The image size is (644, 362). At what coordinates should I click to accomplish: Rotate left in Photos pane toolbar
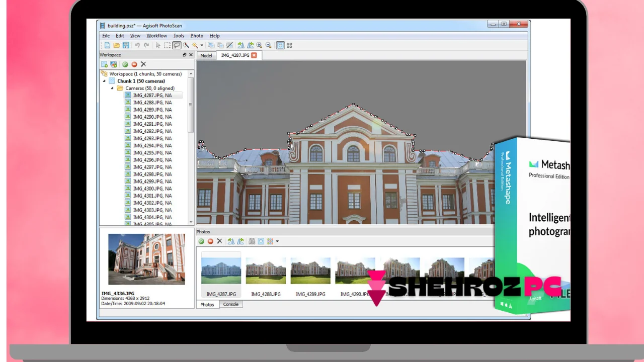231,241
